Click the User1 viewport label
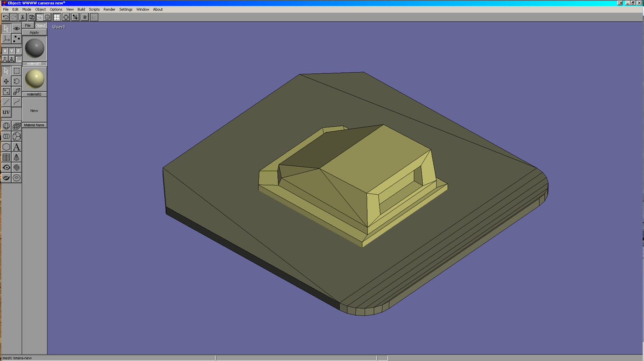 tap(59, 27)
